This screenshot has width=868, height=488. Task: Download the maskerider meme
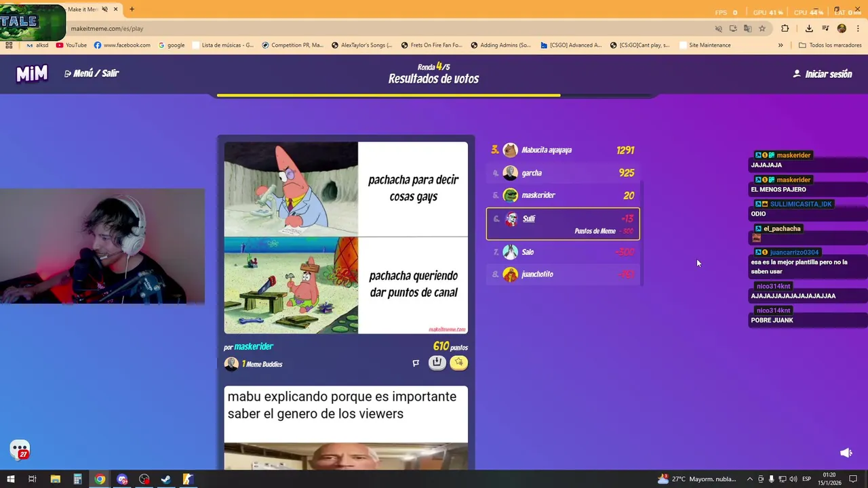[x=437, y=363]
